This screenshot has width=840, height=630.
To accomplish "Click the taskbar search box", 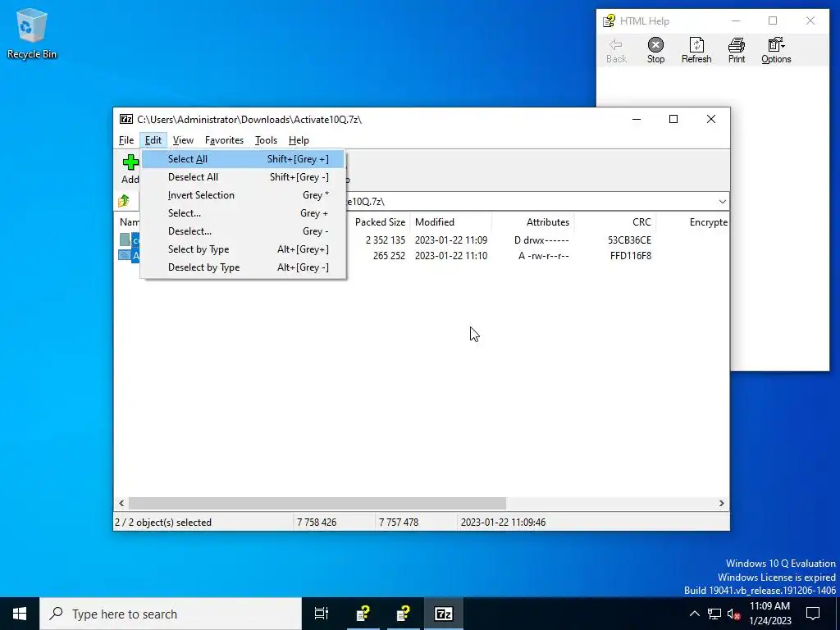I will [x=171, y=614].
